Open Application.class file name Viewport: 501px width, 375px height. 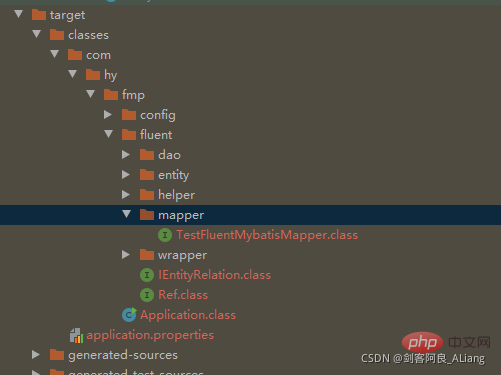click(188, 315)
